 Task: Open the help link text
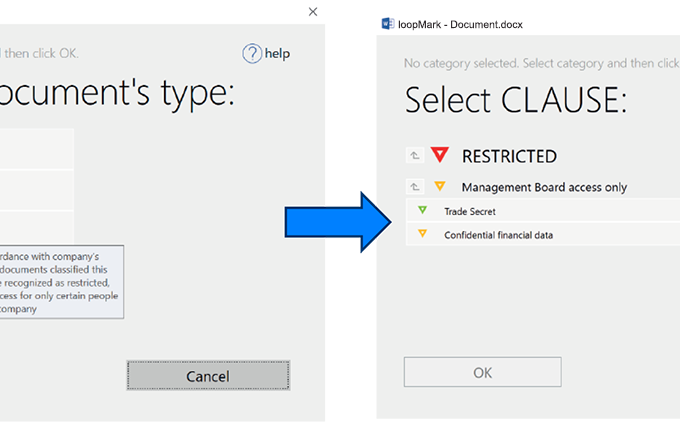(277, 53)
